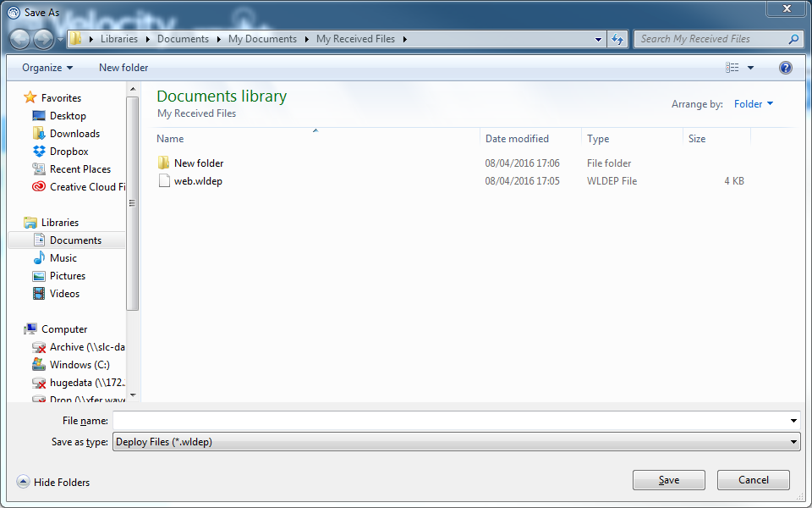Select Libraries in the breadcrumb bar
The image size is (812, 508).
tap(118, 38)
